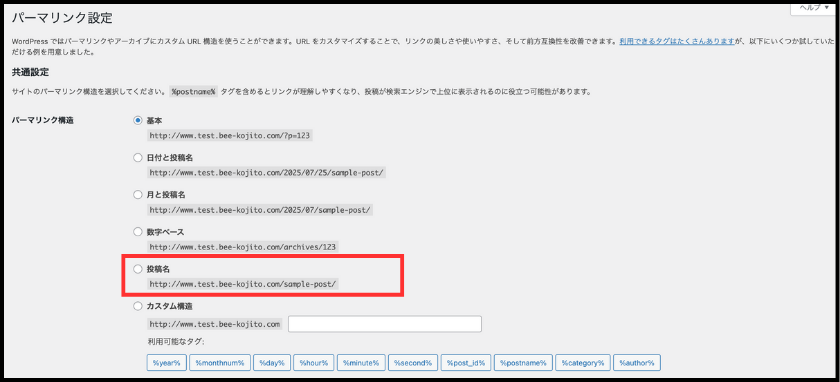Click the %minute% tag button
This screenshot has width=840, height=382.
click(361, 363)
